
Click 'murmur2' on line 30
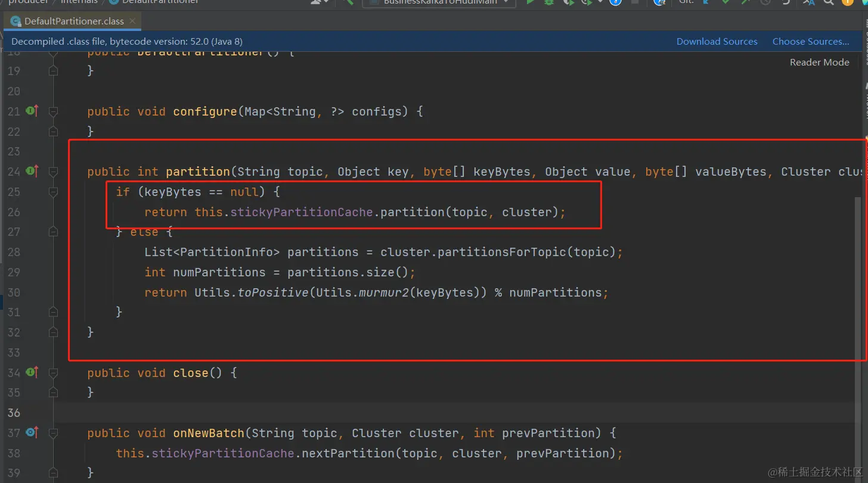(x=384, y=292)
